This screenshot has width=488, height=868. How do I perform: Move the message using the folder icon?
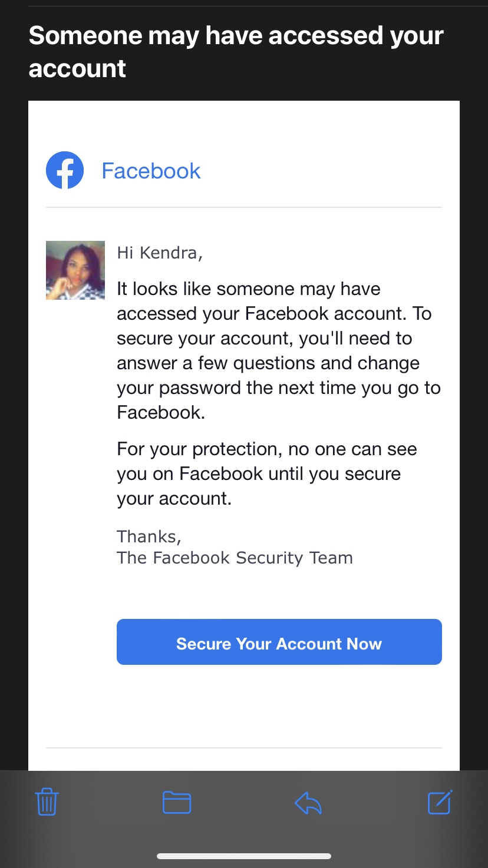point(176,802)
